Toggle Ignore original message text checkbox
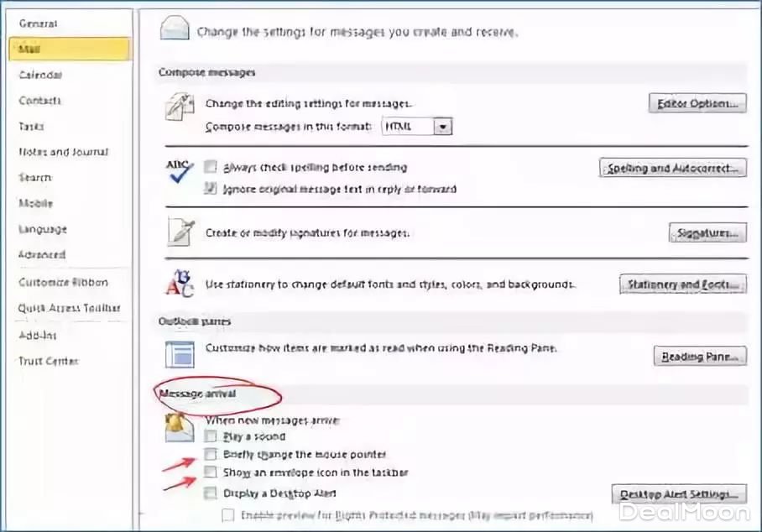 (211, 189)
